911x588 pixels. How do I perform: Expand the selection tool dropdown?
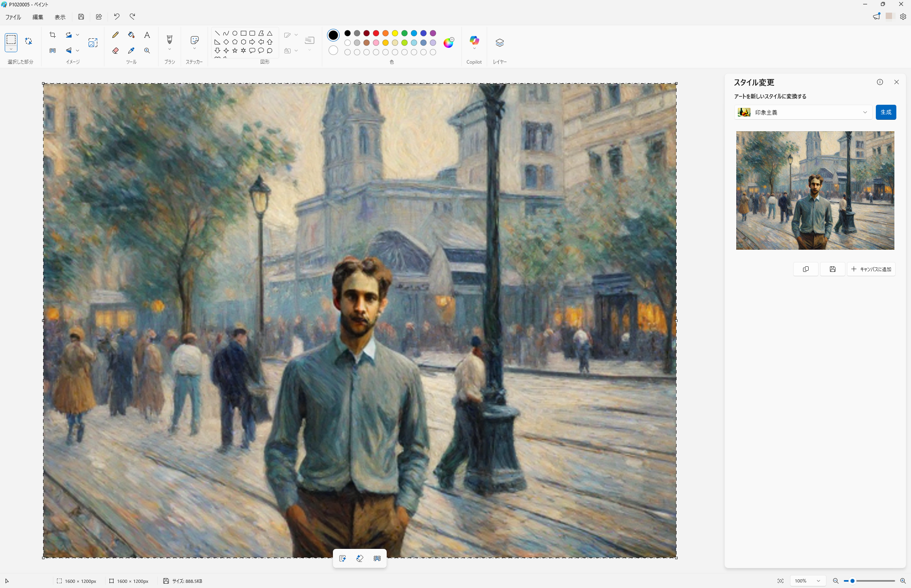(11, 49)
